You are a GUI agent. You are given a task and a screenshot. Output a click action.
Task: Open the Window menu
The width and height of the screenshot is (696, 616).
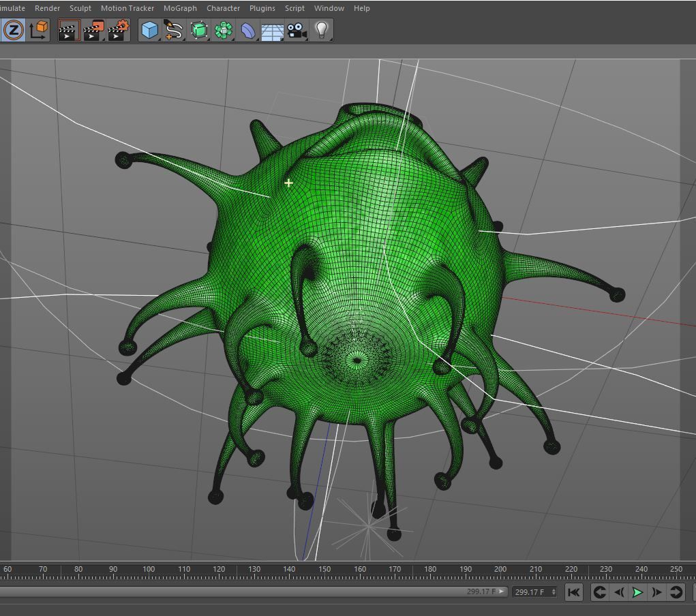[x=329, y=8]
